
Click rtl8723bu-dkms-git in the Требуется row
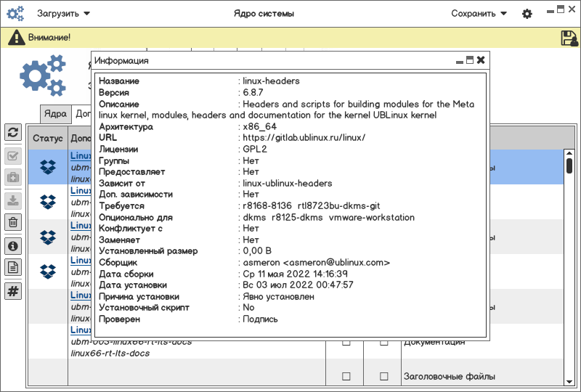tap(338, 205)
